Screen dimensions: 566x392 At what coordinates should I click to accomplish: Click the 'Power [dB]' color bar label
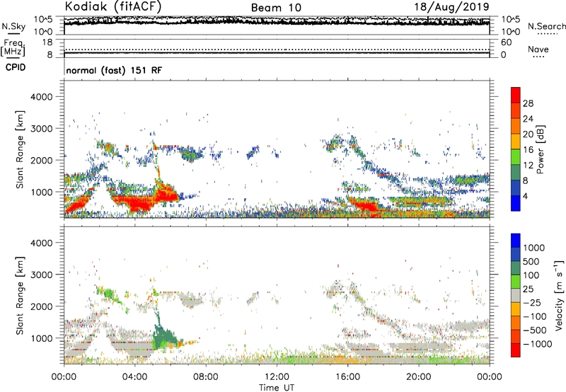[x=540, y=149]
